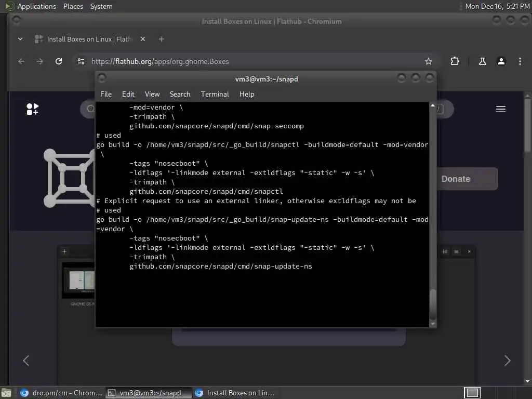This screenshot has height=399, width=532.
Task: Open the terminal File menu
Action: coord(106,95)
